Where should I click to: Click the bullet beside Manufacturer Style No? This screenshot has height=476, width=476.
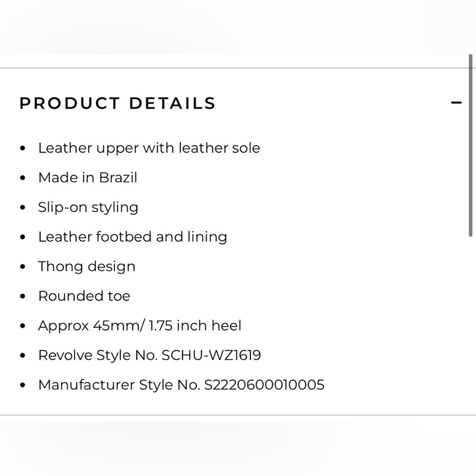pyautogui.click(x=22, y=385)
